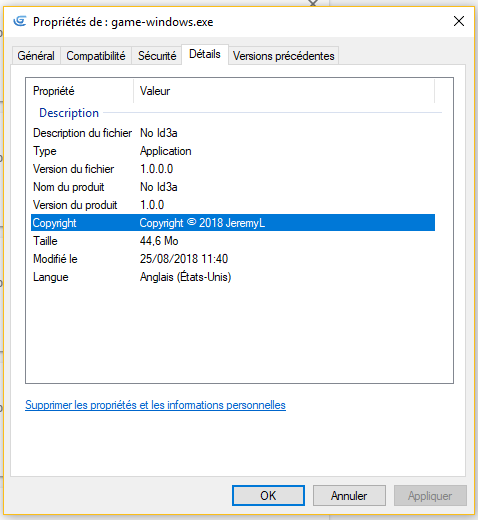Click the 1.0.0 product version value

tap(152, 205)
